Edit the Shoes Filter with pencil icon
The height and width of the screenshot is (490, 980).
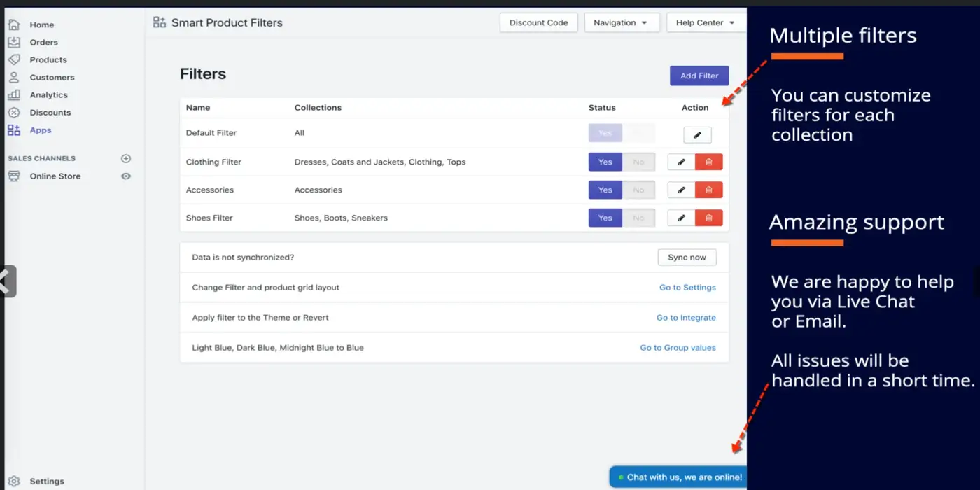coord(681,218)
